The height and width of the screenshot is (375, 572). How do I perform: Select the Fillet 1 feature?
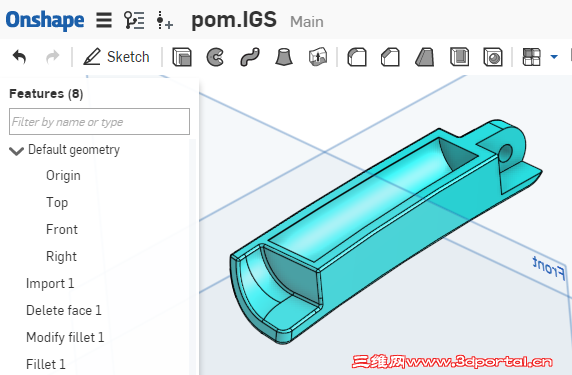coord(46,364)
